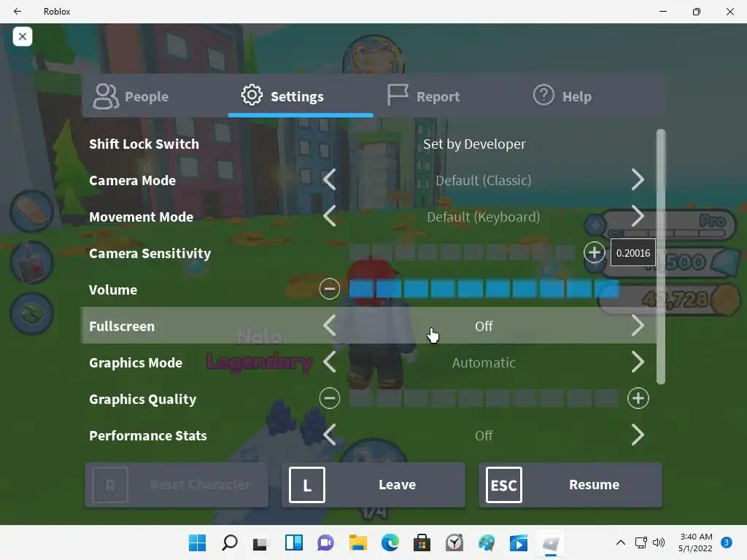Click the Automatic graphics mode value

(x=484, y=363)
